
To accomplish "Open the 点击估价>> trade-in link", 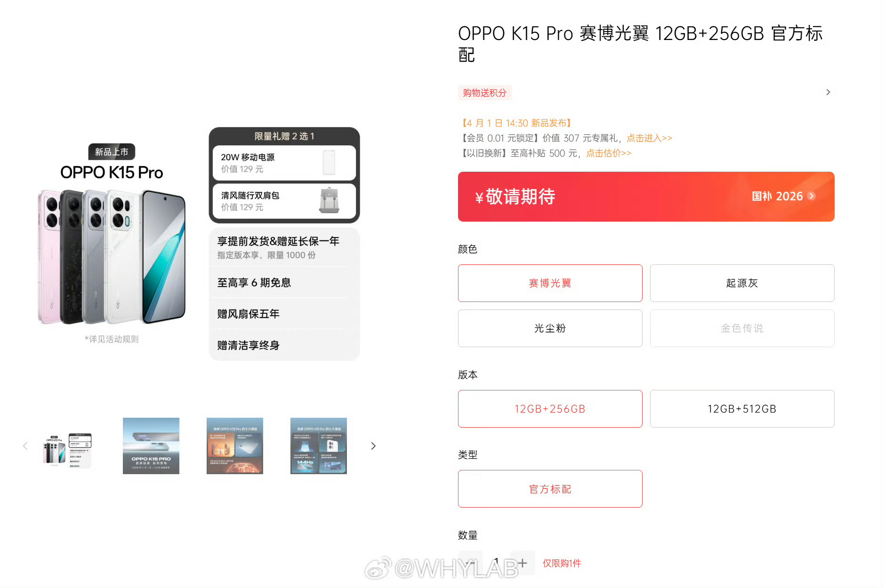I will coord(609,153).
